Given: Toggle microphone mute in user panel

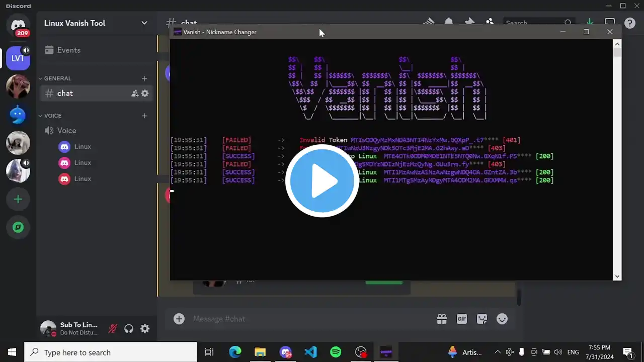Looking at the screenshot, I should point(113,329).
